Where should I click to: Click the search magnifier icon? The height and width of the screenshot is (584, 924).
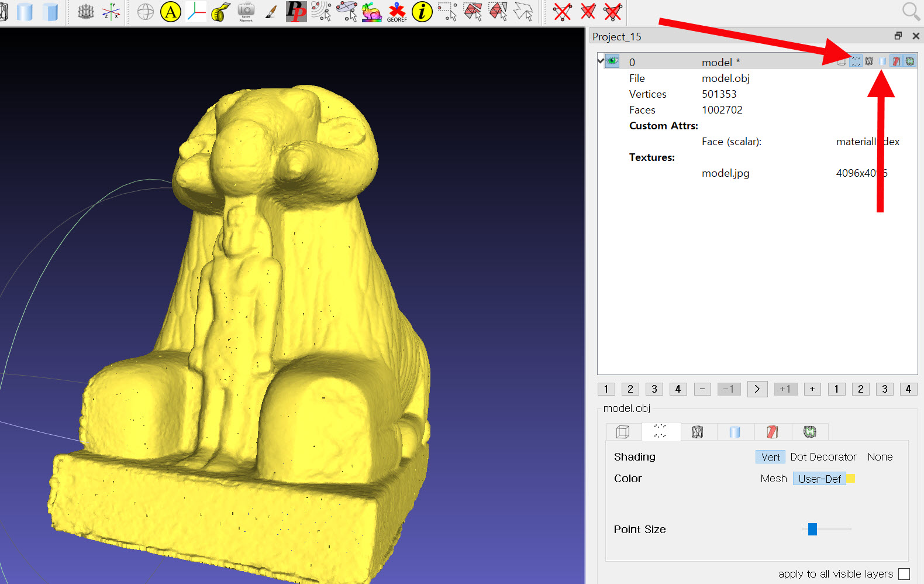click(x=911, y=12)
